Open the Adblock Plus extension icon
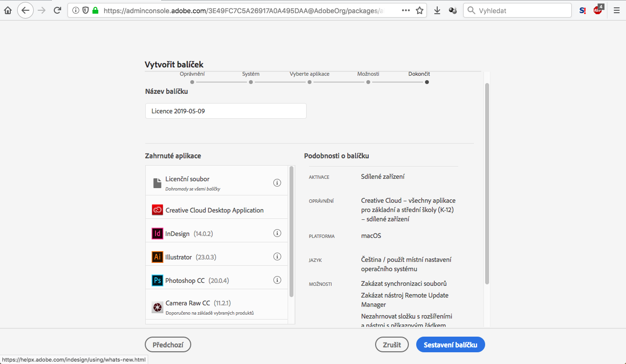Screen dimensions: 626x364 tap(598, 10)
